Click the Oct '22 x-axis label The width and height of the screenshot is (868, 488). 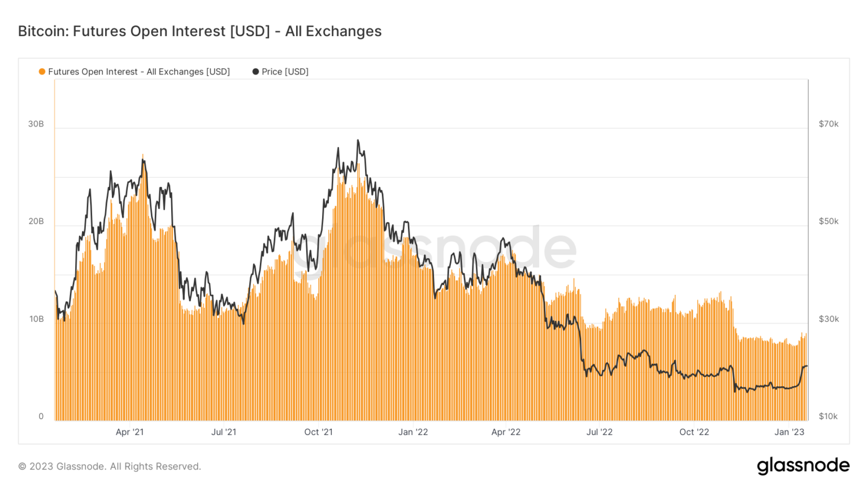tap(694, 432)
